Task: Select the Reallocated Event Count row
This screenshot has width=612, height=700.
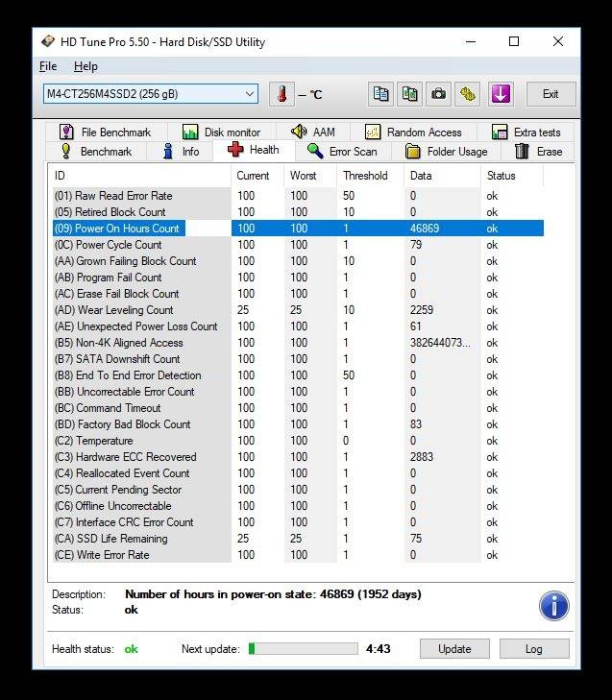Action: pos(298,473)
